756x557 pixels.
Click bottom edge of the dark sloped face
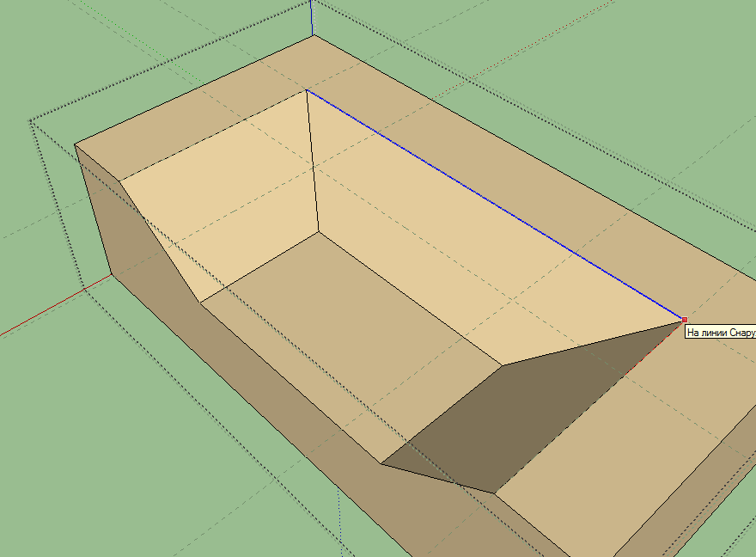pyautogui.click(x=438, y=479)
